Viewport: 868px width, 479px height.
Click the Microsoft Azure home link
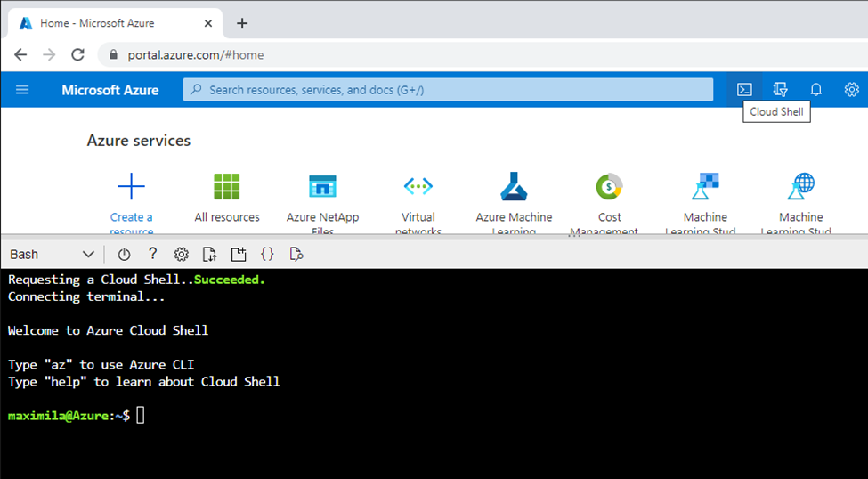[x=110, y=90]
